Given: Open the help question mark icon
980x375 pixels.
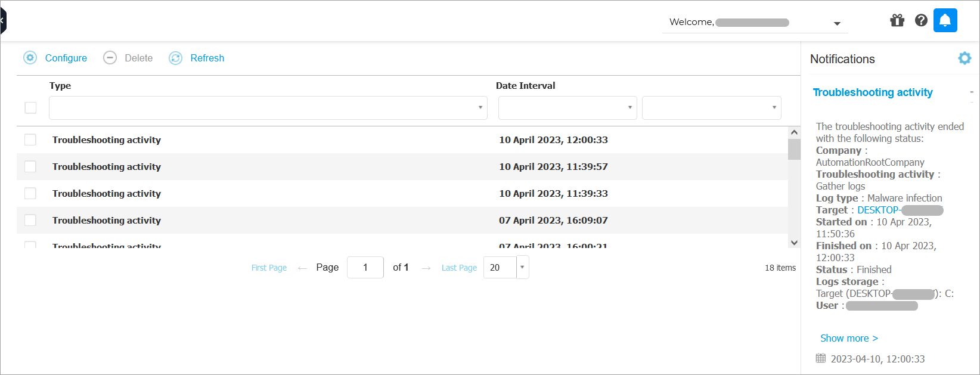Looking at the screenshot, I should [921, 21].
